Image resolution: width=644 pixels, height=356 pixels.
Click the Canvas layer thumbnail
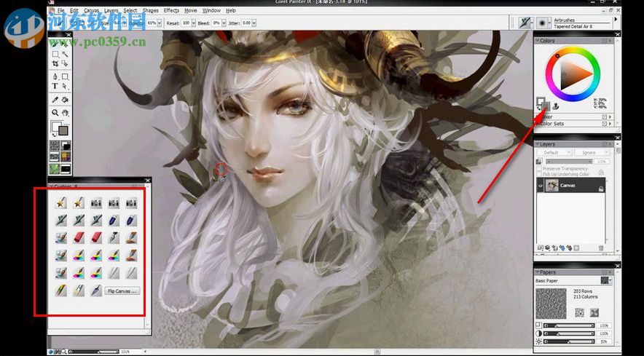point(552,185)
